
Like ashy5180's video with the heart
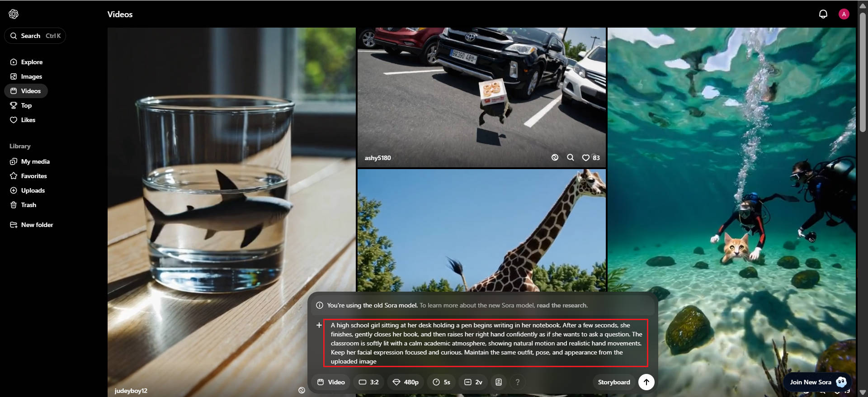[585, 157]
